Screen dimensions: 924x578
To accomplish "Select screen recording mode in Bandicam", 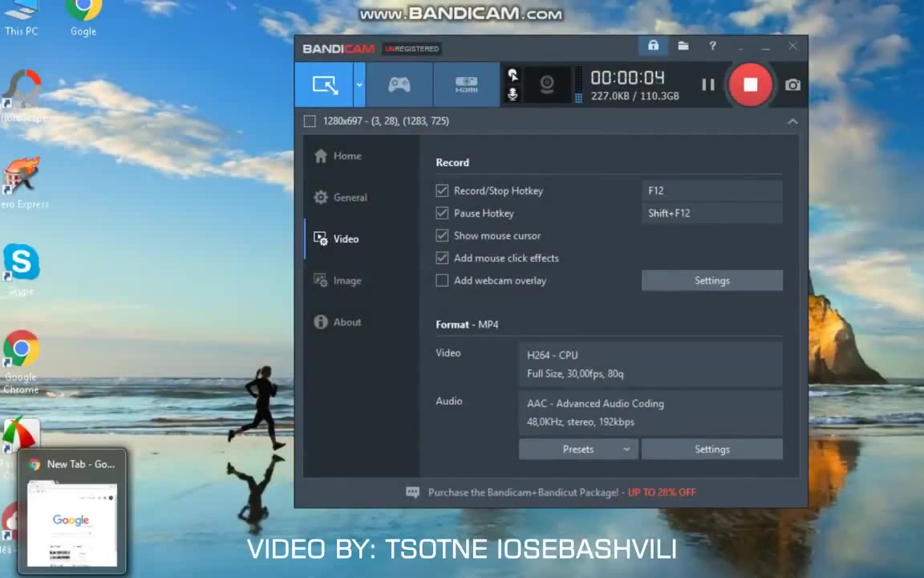I will [x=324, y=85].
